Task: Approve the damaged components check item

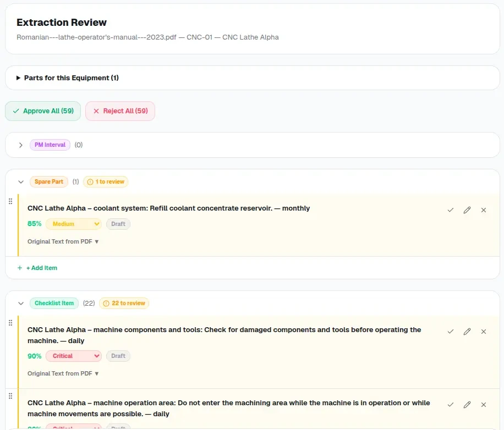Action: point(450,332)
